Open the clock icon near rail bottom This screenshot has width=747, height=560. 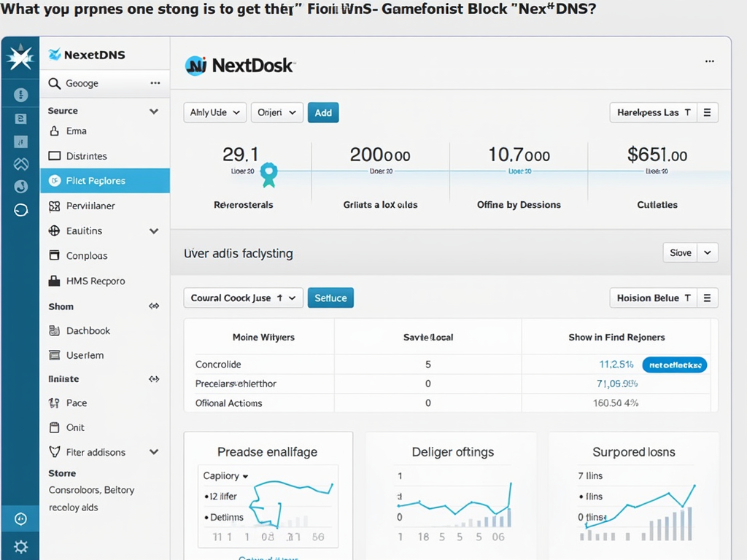coord(20,518)
